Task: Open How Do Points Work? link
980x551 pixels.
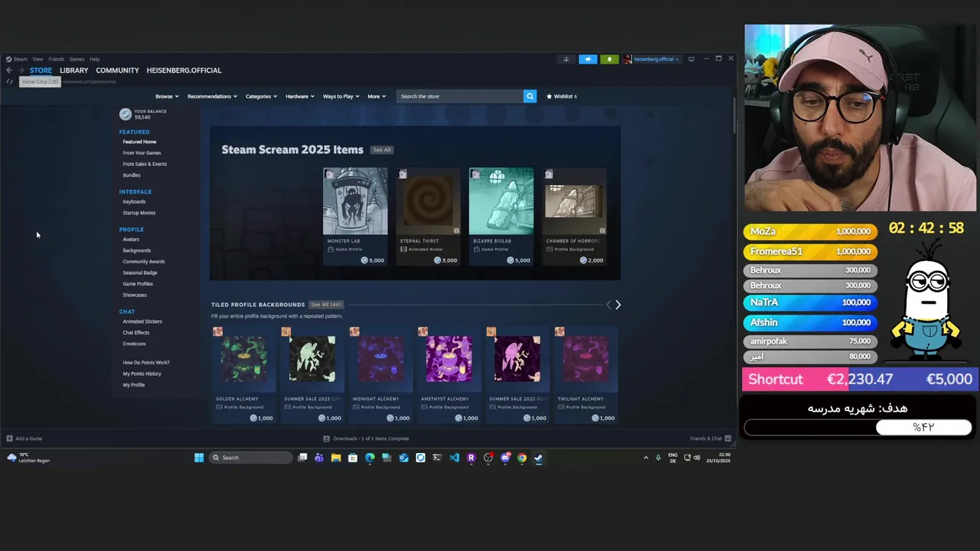Action: tap(146, 363)
